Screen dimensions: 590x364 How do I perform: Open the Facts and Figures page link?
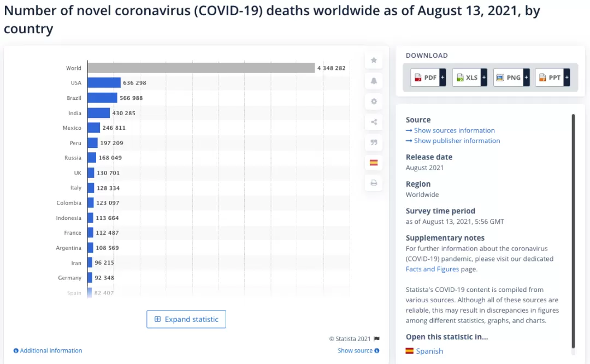click(432, 269)
